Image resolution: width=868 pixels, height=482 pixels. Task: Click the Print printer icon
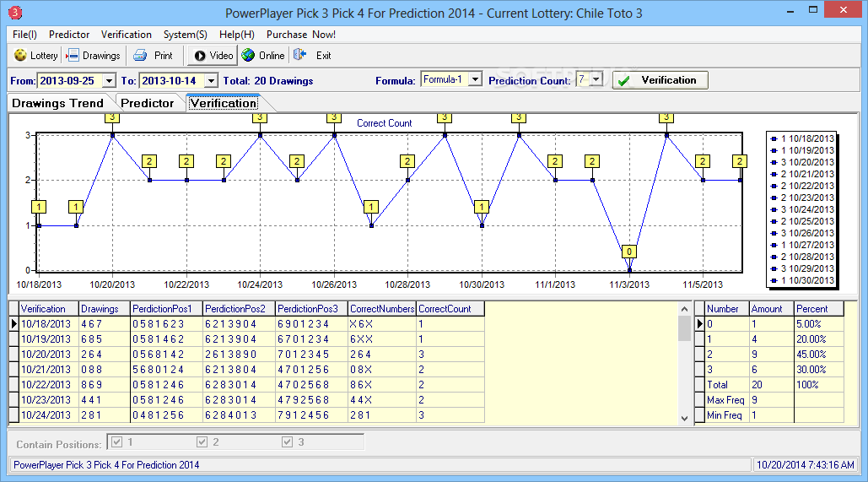coord(140,56)
